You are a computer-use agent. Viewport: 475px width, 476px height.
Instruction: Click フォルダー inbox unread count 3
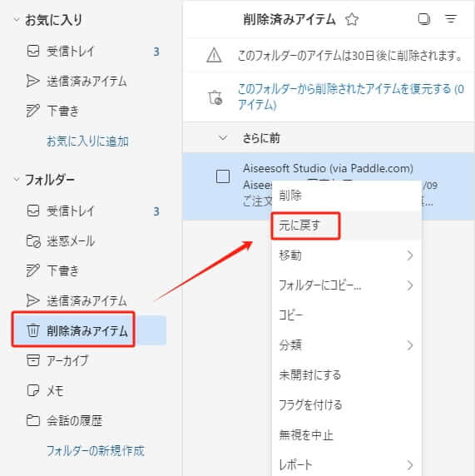pos(156,211)
